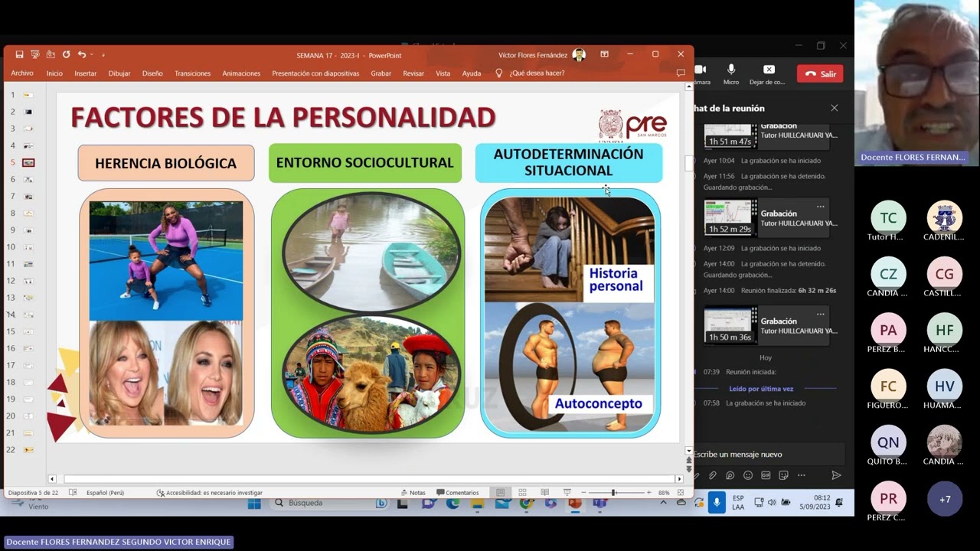Save the presentation with the floppy disk icon
Screen dimensions: 980x551
point(20,55)
